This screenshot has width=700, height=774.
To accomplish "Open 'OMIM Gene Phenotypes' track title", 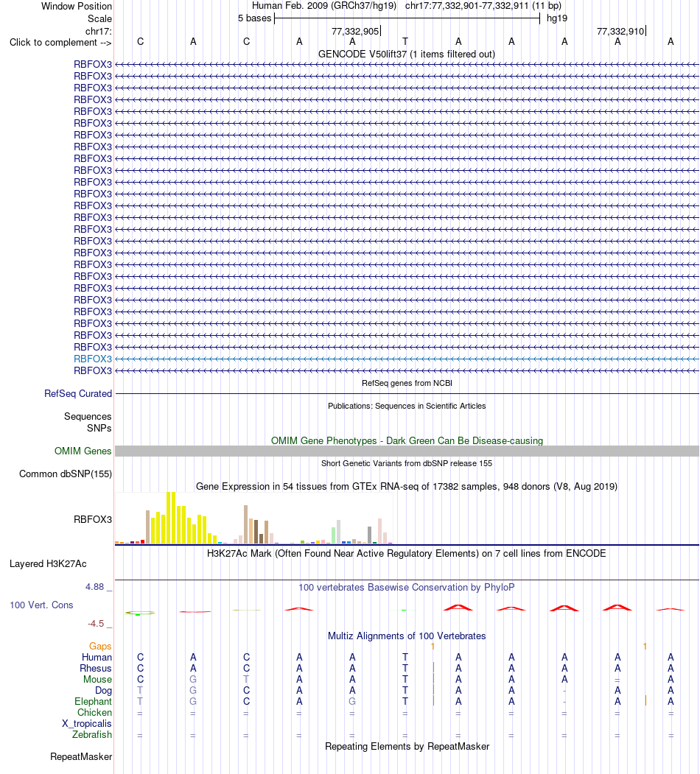I will pos(407,441).
